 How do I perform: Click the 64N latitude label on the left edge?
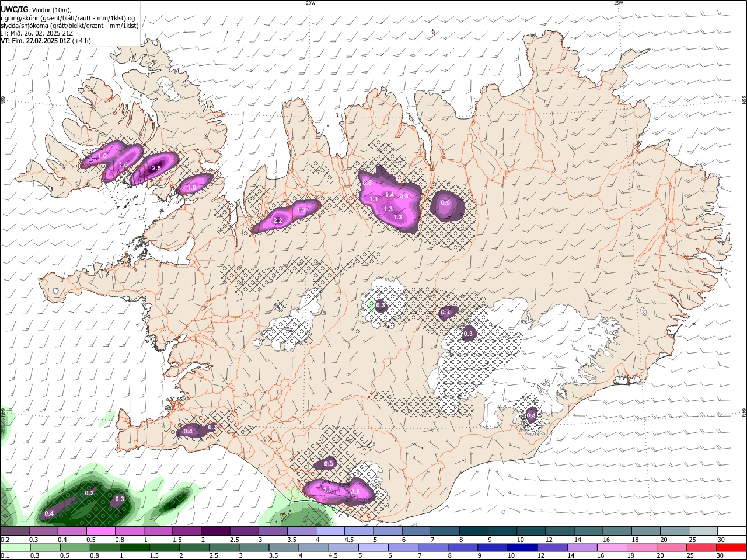(x=3, y=412)
